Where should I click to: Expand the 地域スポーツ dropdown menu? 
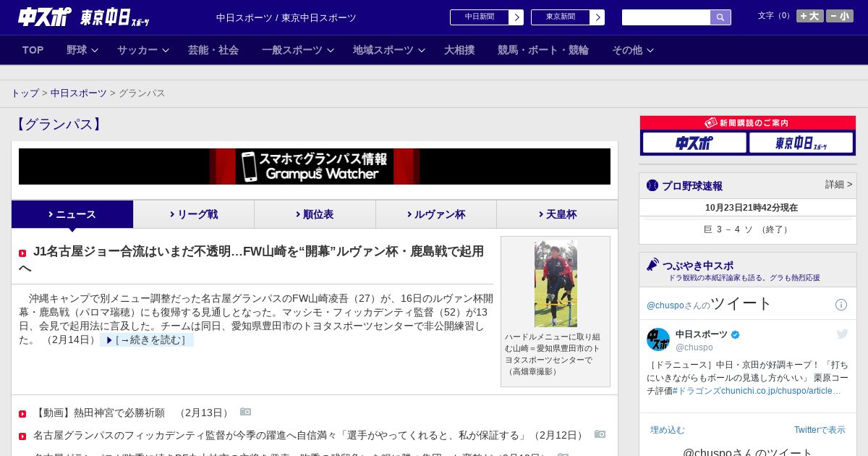(x=389, y=50)
